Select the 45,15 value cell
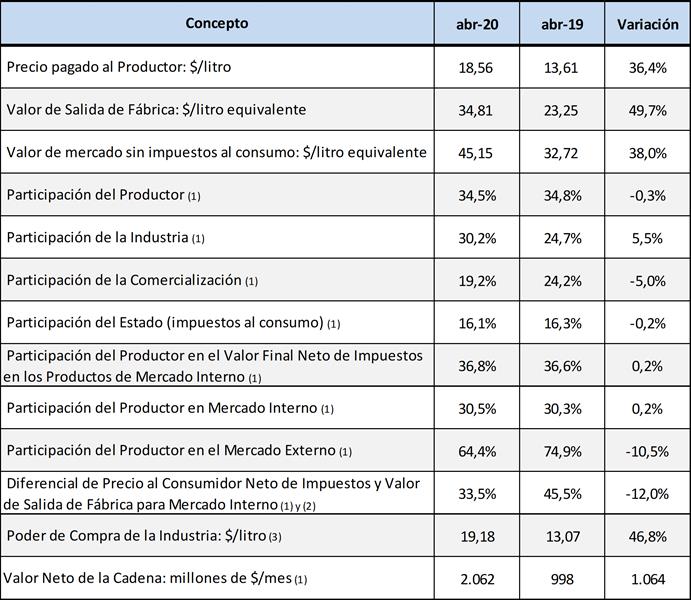The width and height of the screenshot is (691, 600). (477, 152)
